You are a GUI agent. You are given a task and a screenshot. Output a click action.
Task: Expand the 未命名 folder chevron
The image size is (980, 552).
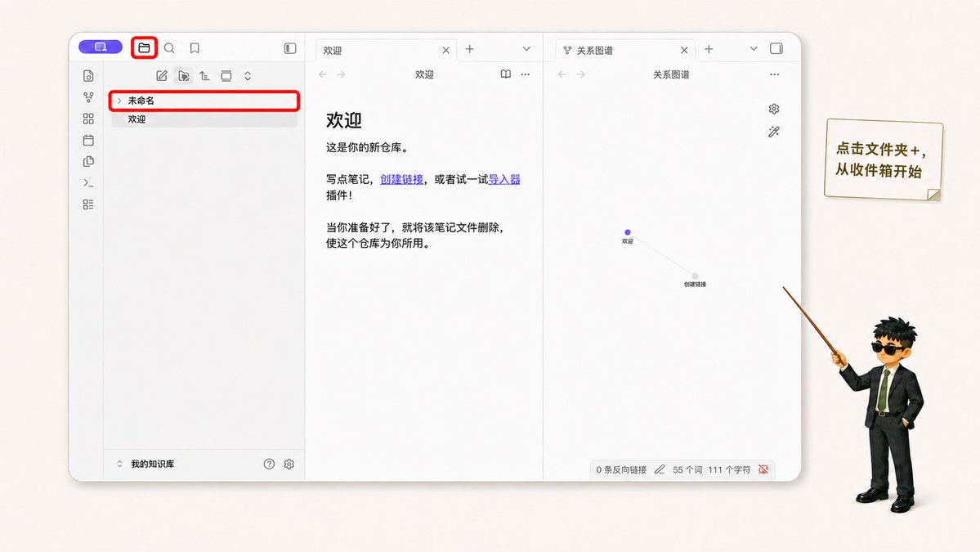[119, 101]
